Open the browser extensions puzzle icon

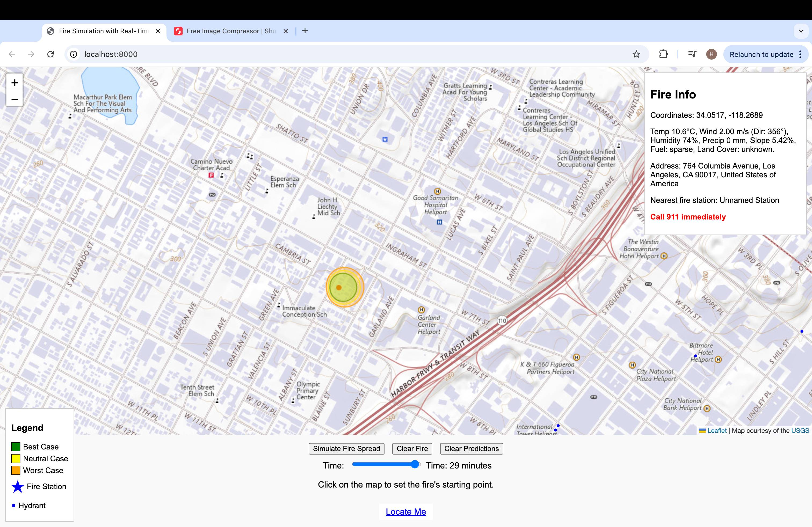point(663,54)
